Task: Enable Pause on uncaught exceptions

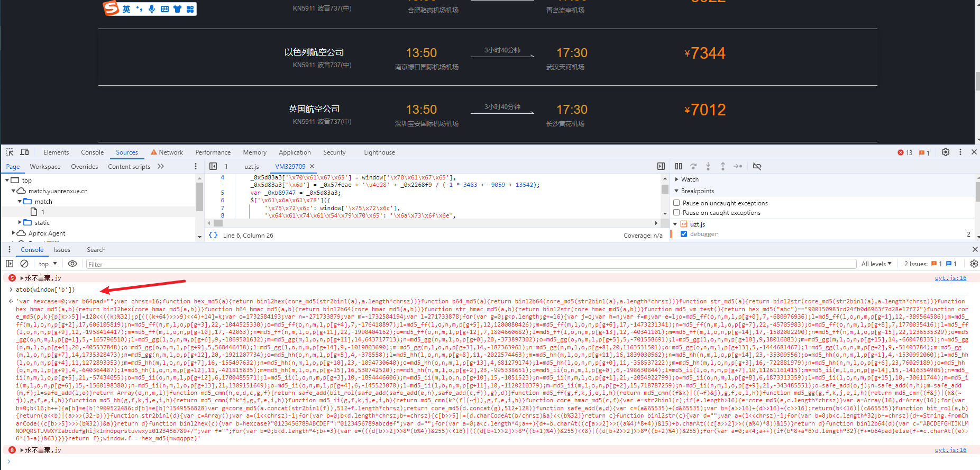Action: tap(676, 203)
